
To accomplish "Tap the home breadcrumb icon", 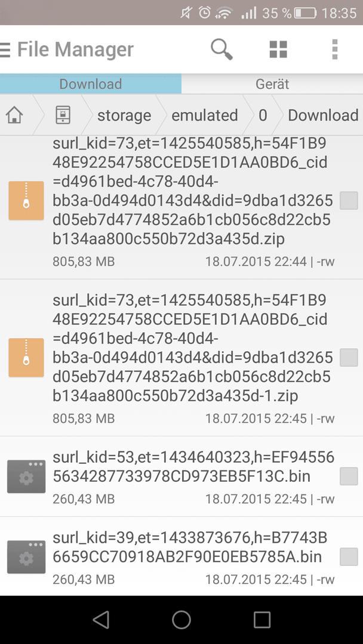I will (14, 116).
